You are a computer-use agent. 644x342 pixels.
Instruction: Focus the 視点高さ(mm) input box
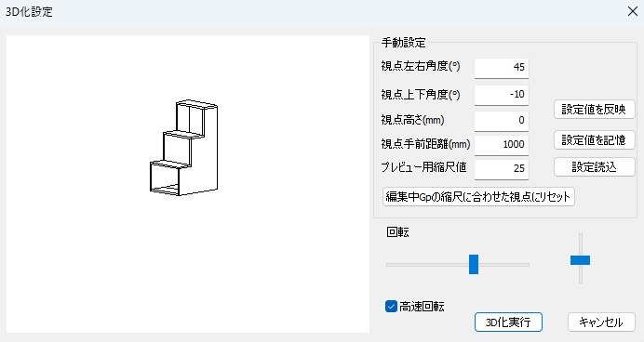coord(502,121)
